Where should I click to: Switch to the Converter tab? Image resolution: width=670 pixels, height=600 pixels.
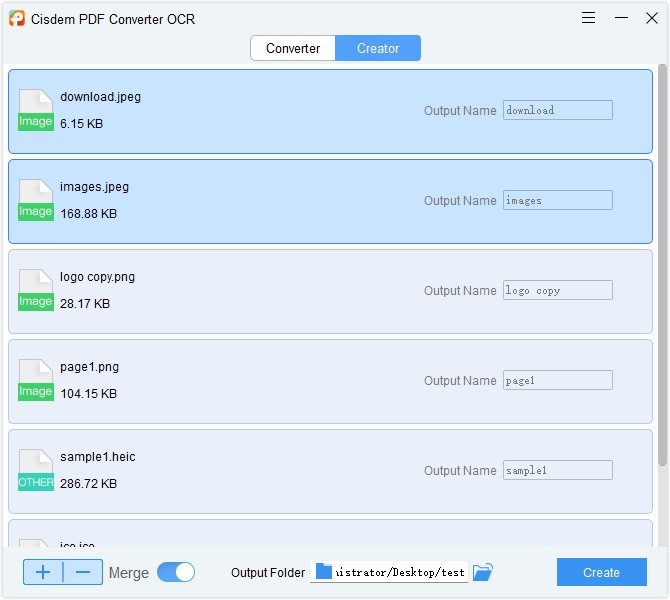point(293,48)
